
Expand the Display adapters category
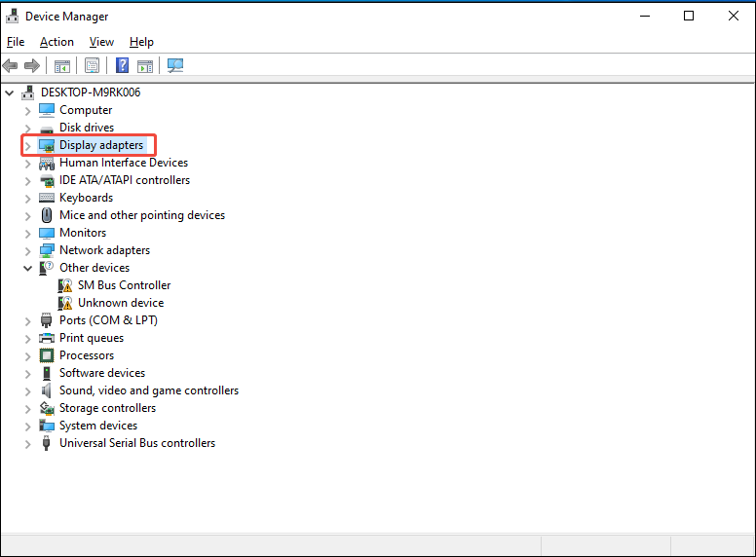click(x=28, y=145)
